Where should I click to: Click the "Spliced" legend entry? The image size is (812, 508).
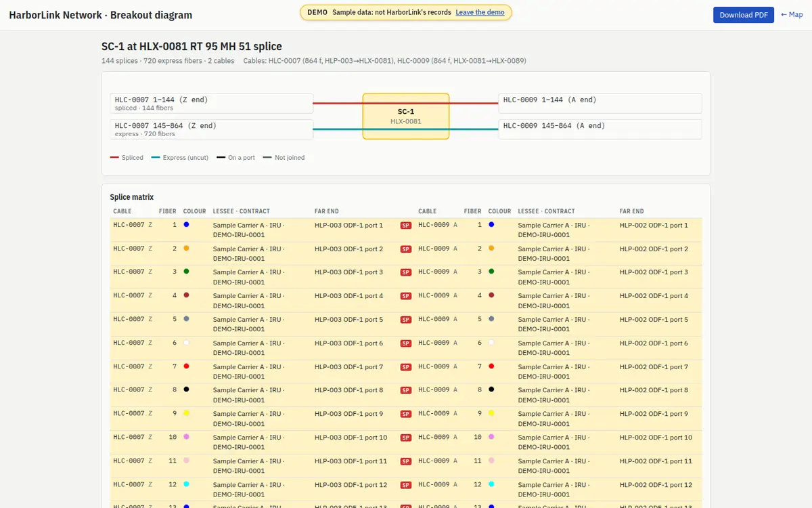pyautogui.click(x=127, y=158)
